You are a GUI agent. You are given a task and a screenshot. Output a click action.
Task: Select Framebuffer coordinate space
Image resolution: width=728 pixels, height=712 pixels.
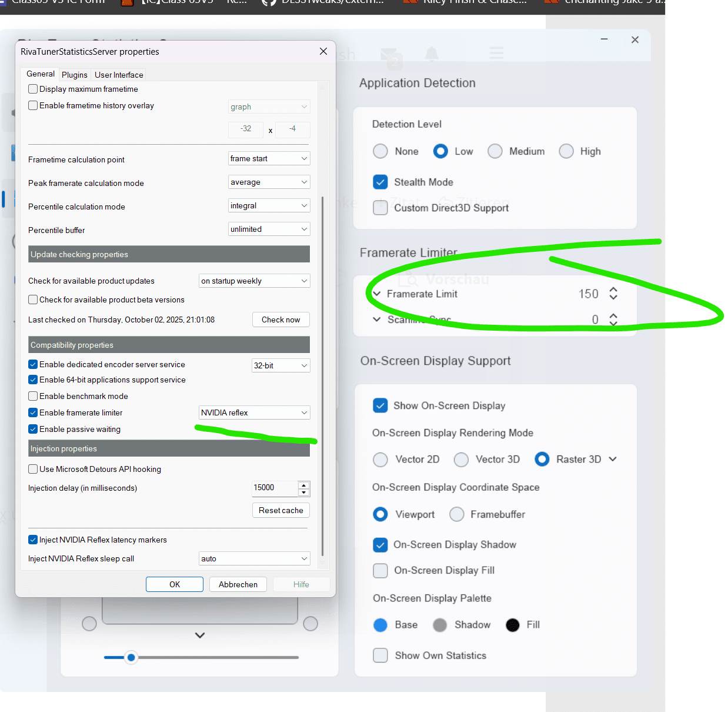[457, 514]
